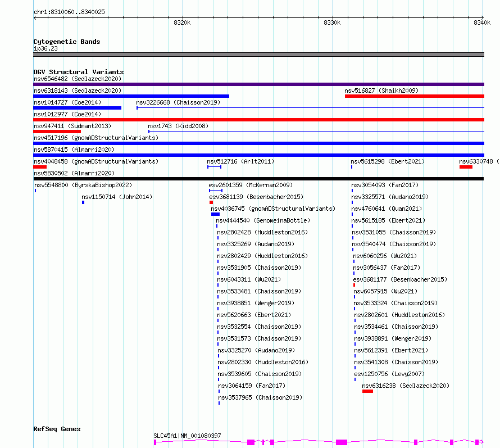Click the 8340k ruler tick label
This screenshot has height=448, width=500.
point(482,22)
